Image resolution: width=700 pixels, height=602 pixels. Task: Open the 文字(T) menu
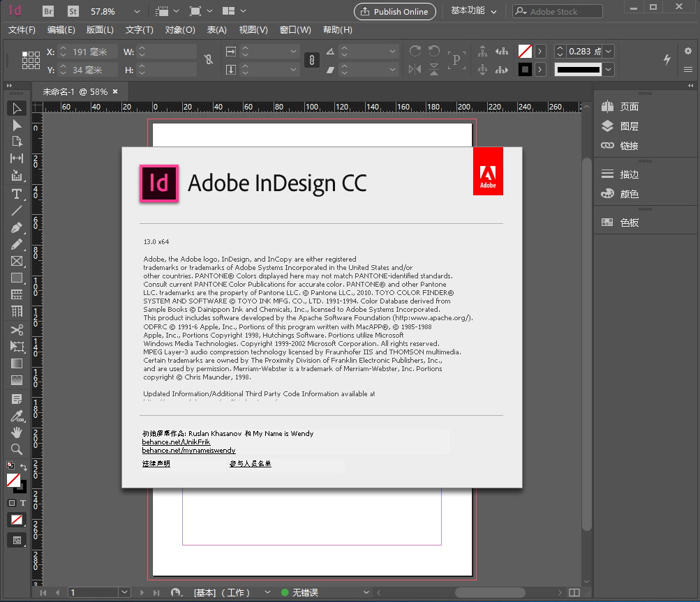tap(140, 30)
